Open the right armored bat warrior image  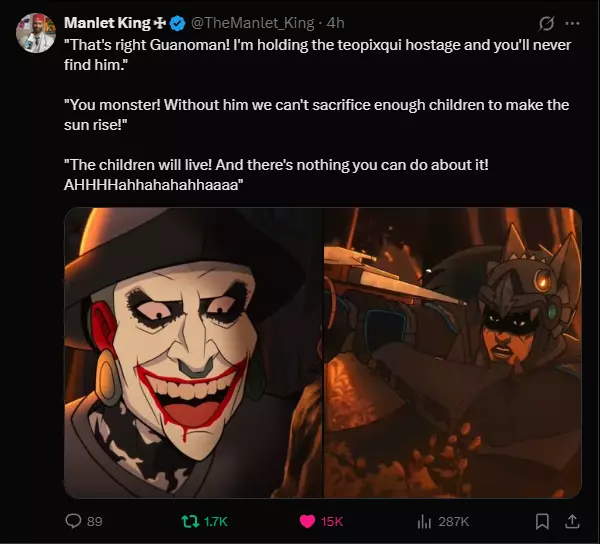(453, 353)
